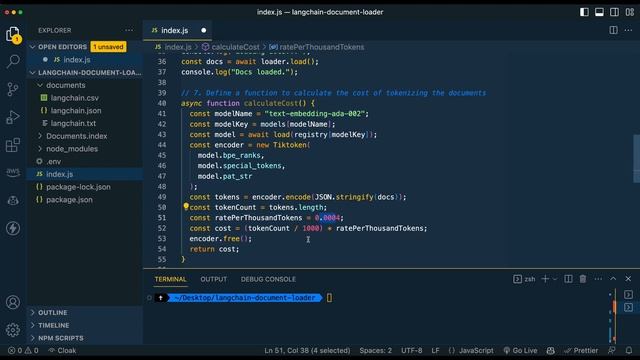Open the AWS toolkit view
640x360 pixels.
click(x=13, y=172)
